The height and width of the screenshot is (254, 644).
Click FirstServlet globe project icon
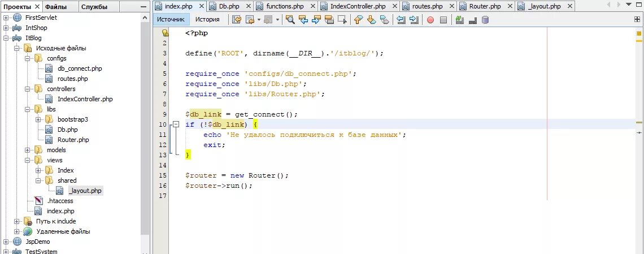[x=17, y=18]
